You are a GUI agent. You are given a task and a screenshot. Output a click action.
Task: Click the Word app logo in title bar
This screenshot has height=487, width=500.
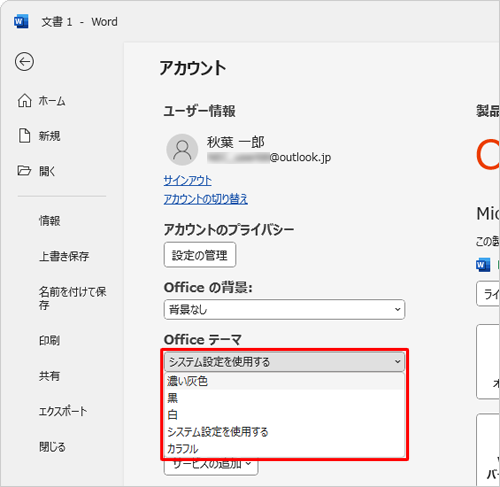pos(21,22)
